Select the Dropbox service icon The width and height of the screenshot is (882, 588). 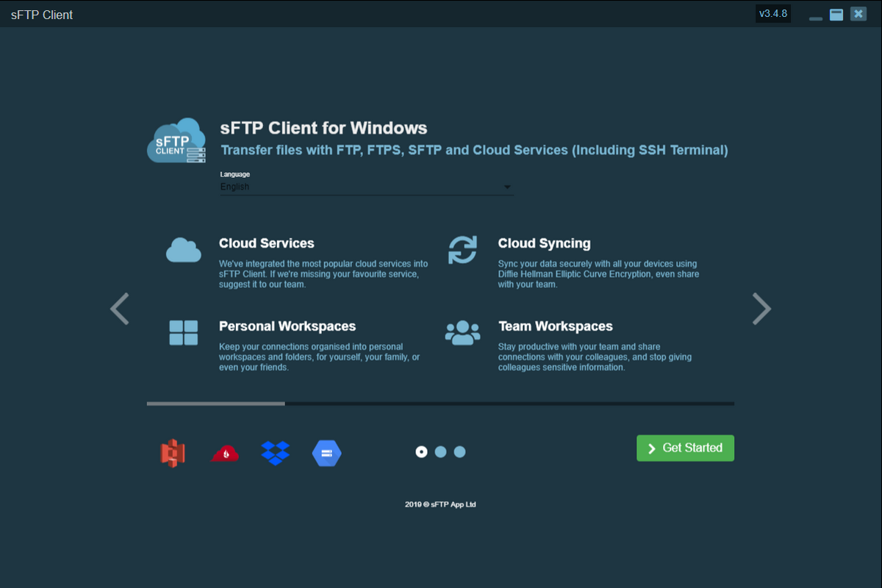276,453
